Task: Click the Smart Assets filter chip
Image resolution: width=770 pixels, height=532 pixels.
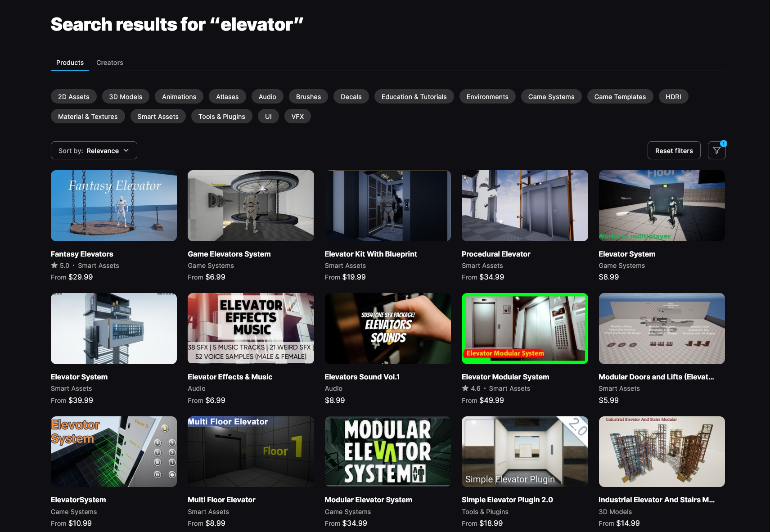Action: [158, 117]
